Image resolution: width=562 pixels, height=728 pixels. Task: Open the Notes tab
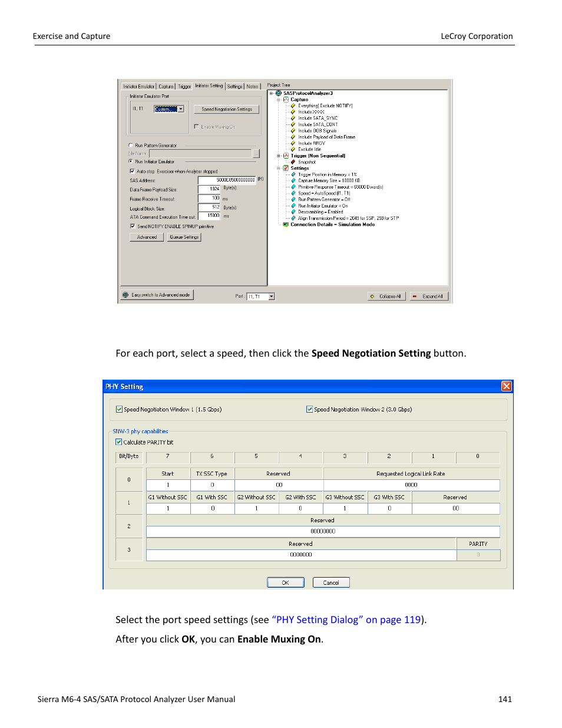[x=253, y=87]
